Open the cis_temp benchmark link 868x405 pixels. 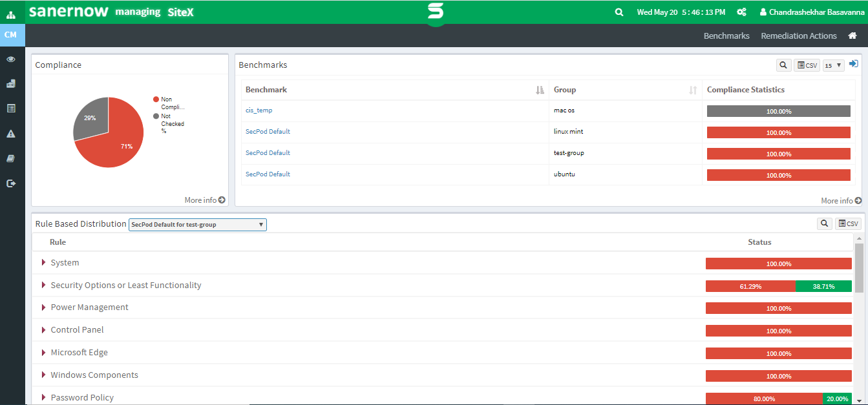click(259, 110)
